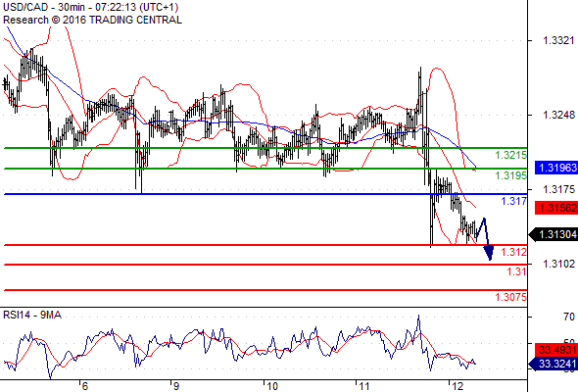Image resolution: width=578 pixels, height=392 pixels.
Task: Click the red 1.3075 support label
Action: click(511, 297)
